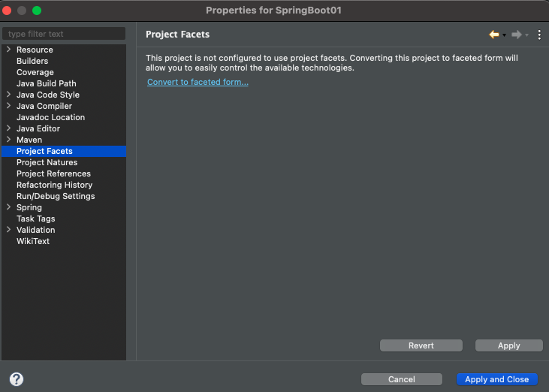Open Javadoc Location page
Viewport: 549px width, 392px height.
[x=51, y=117]
